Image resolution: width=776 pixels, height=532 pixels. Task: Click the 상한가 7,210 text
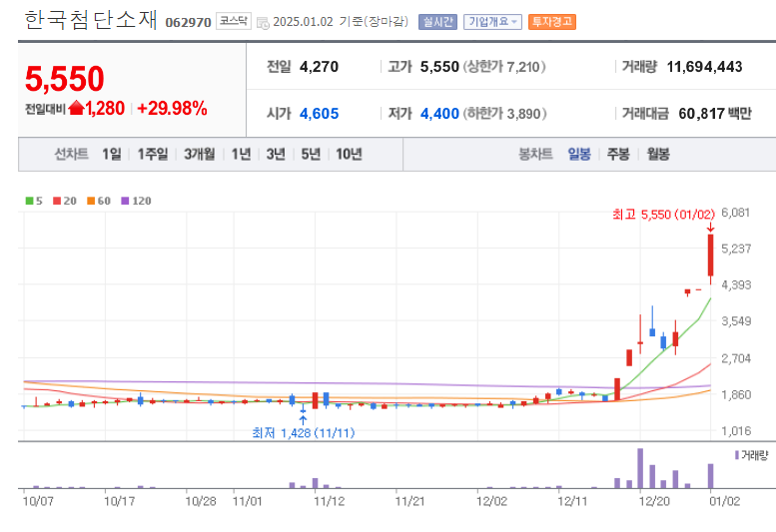coord(504,67)
